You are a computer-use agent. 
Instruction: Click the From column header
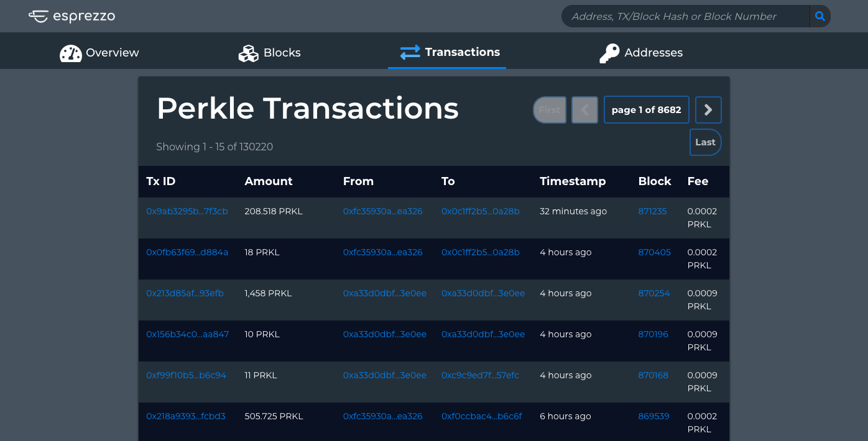358,181
